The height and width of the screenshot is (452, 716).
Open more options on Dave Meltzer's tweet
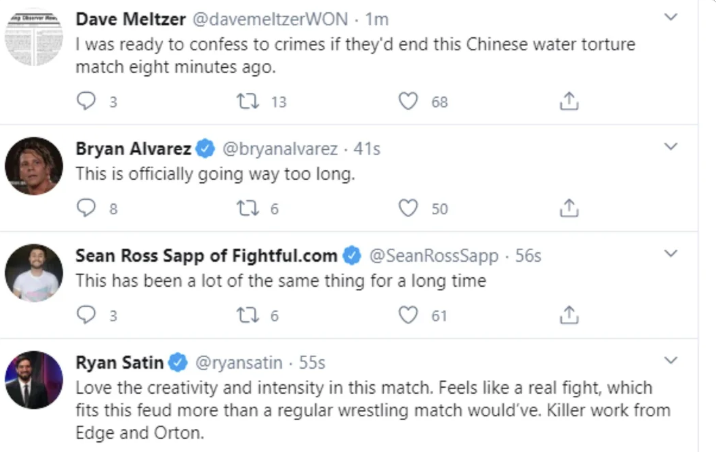(x=672, y=17)
